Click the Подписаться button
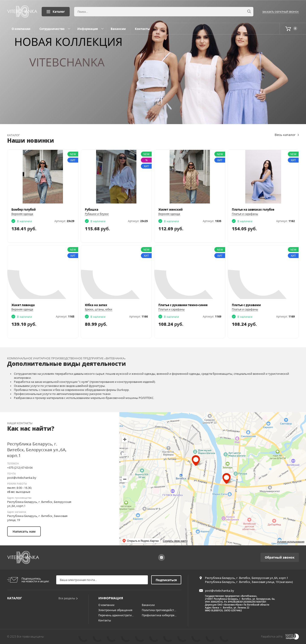 166,580
